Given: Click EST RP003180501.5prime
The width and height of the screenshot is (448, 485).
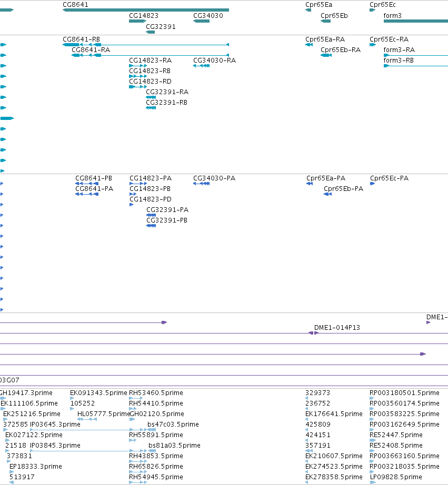Looking at the screenshot, I should click(372, 398).
